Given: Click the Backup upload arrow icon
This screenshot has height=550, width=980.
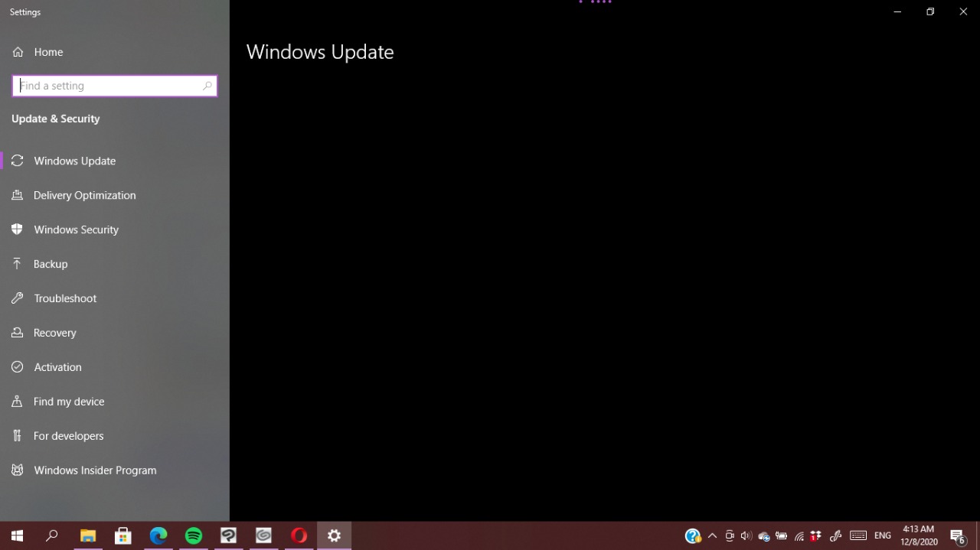Looking at the screenshot, I should (x=18, y=264).
